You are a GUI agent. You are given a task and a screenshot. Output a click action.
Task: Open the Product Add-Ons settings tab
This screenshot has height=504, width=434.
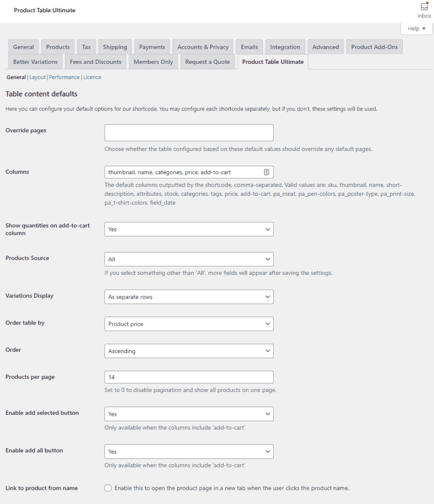tap(374, 46)
